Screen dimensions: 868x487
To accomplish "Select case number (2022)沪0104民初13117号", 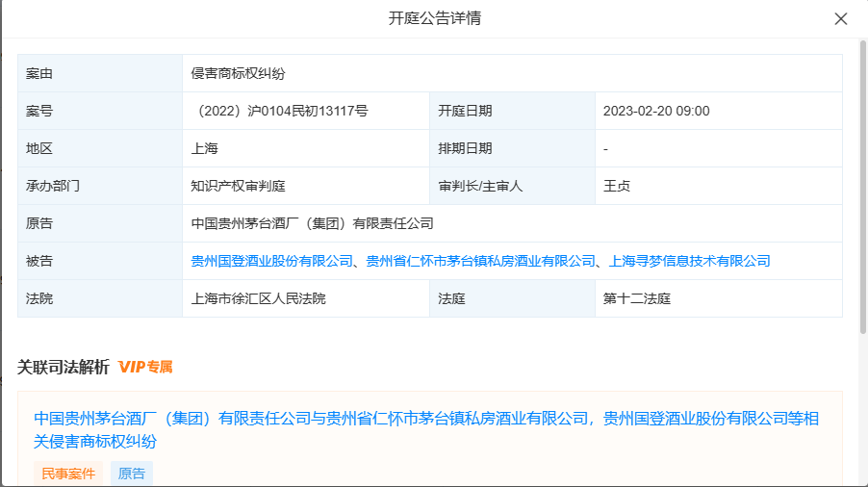I will pyautogui.click(x=280, y=111).
